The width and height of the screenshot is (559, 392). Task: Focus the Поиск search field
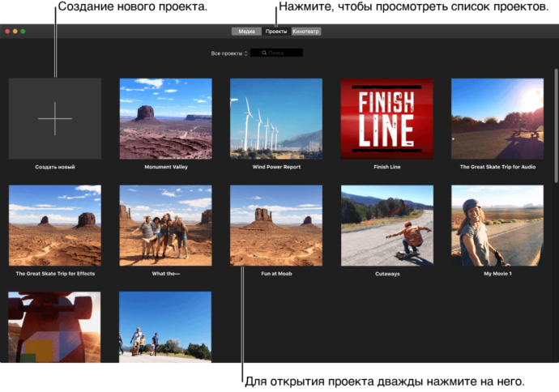(276, 53)
